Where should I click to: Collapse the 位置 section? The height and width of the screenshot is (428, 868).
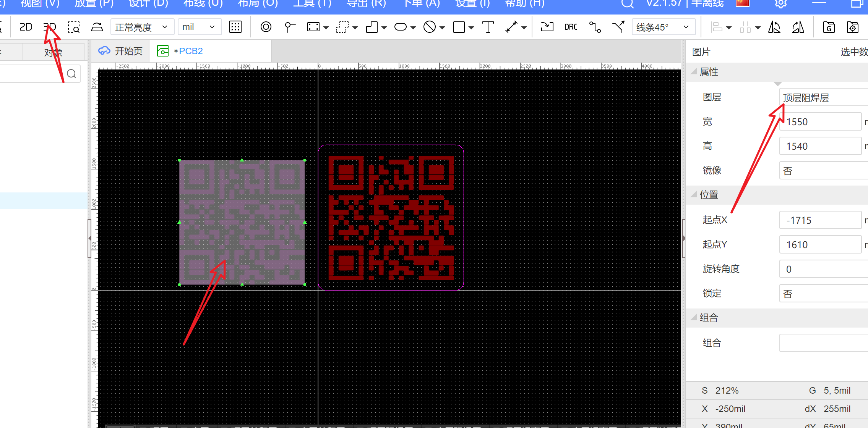click(x=694, y=195)
